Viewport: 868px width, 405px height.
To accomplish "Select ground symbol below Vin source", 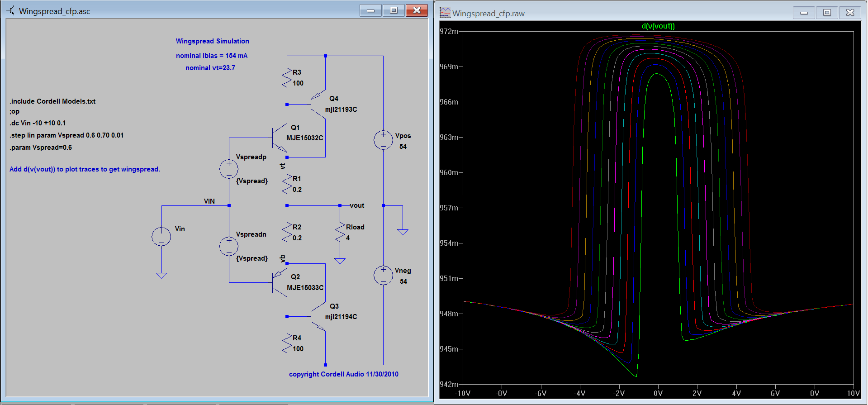I will [161, 275].
